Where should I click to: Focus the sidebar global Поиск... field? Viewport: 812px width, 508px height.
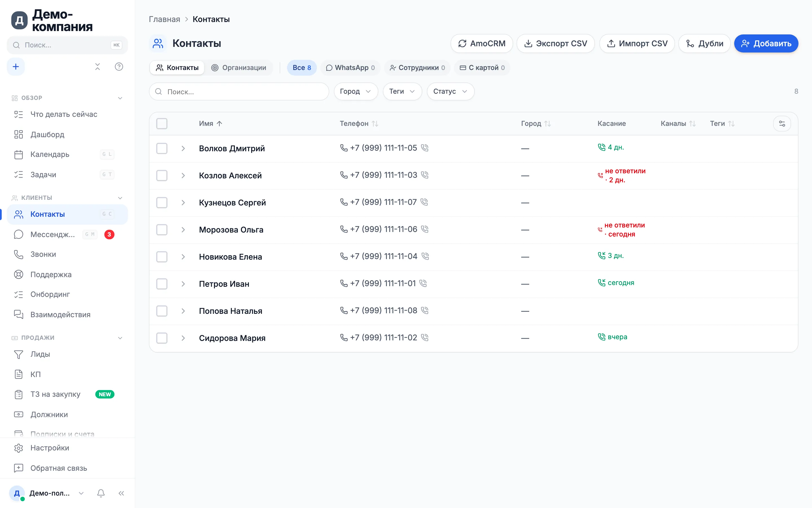pyautogui.click(x=67, y=45)
